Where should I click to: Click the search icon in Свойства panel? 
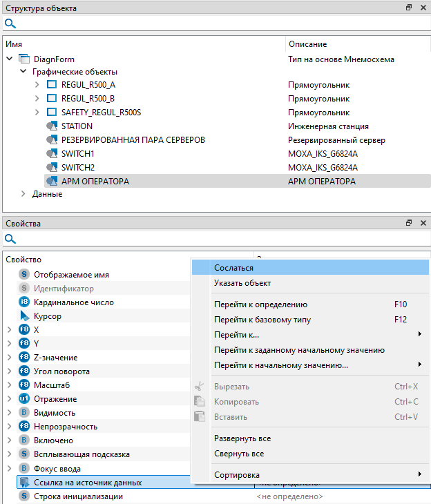pyautogui.click(x=10, y=239)
